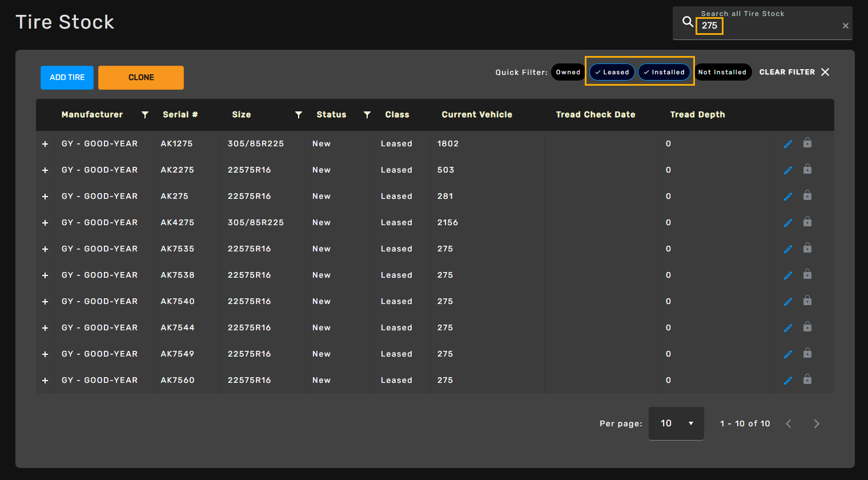Click the ADD TIRE button
The height and width of the screenshot is (480, 868).
pos(67,78)
